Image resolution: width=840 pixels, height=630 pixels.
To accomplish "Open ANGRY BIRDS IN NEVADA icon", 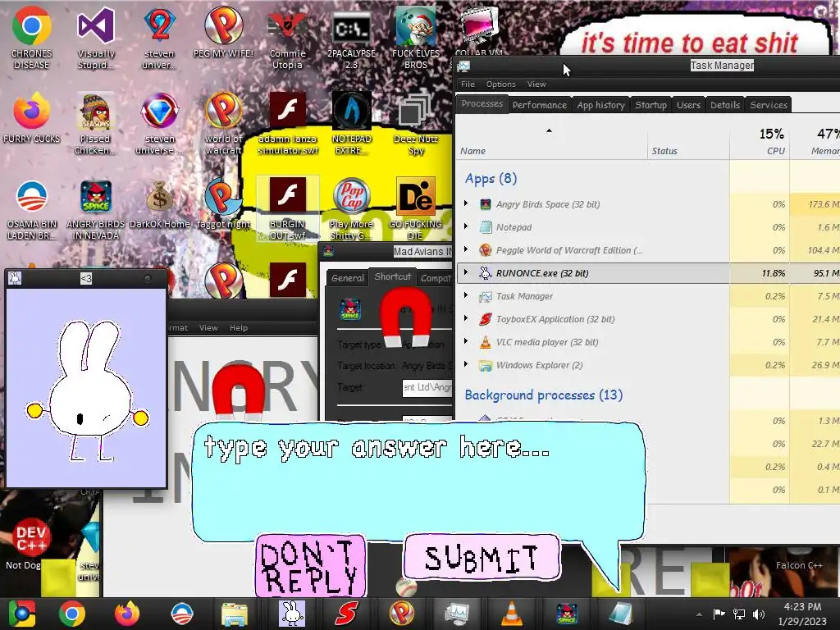I will click(x=95, y=209).
